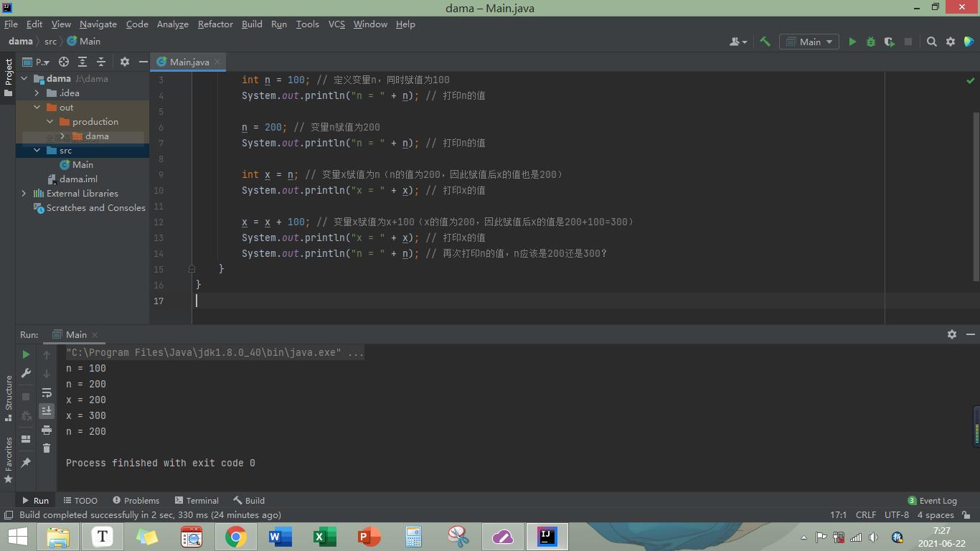Start debugging with the bug icon
Viewport: 980px width, 551px height.
click(871, 42)
